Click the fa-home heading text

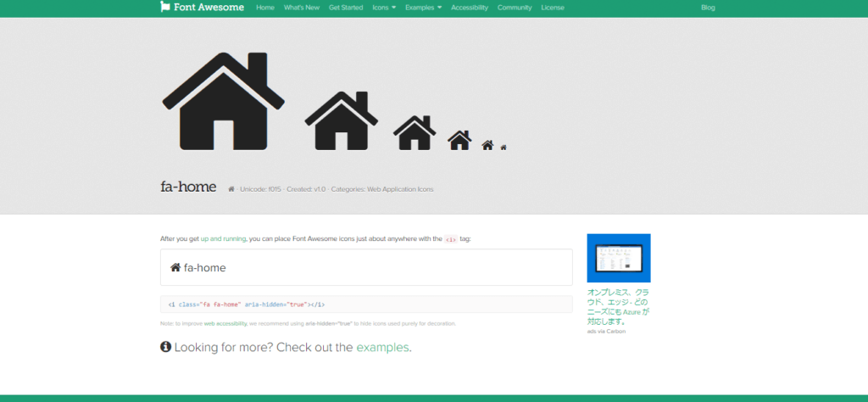coord(188,187)
